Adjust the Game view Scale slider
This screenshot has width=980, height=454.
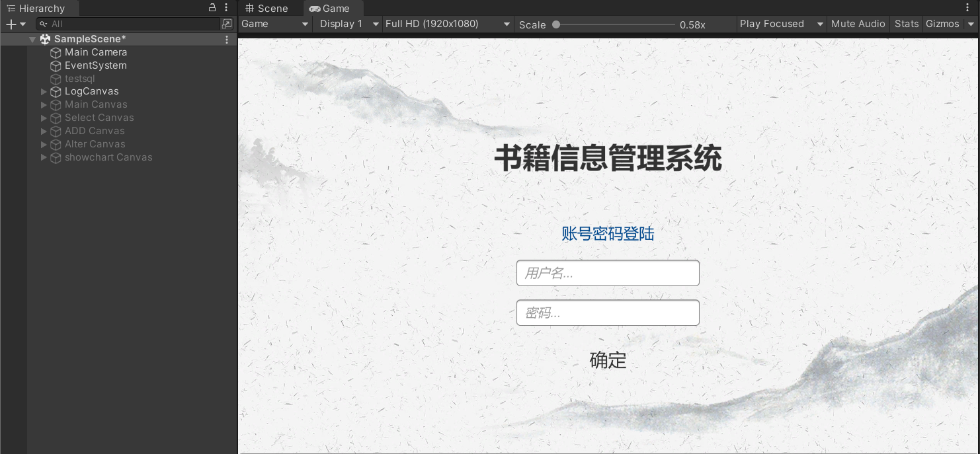(x=614, y=24)
